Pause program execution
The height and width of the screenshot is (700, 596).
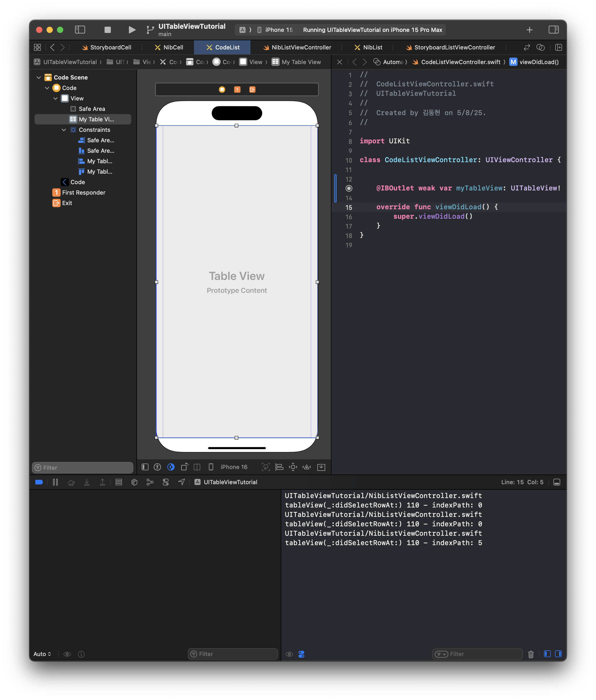55,482
